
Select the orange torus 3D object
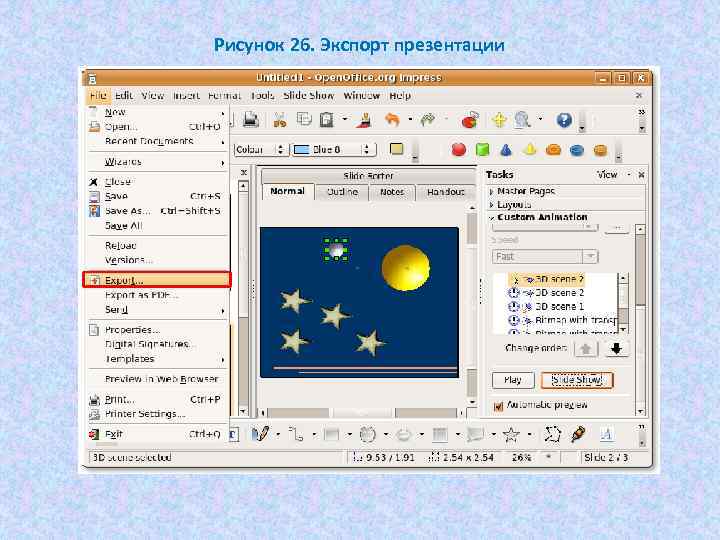(553, 150)
